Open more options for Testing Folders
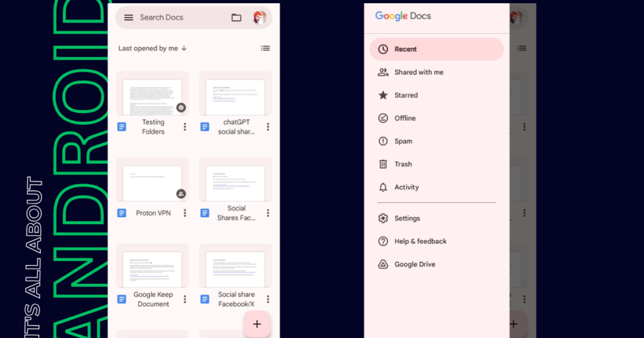This screenshot has height=338, width=644. pyautogui.click(x=185, y=127)
